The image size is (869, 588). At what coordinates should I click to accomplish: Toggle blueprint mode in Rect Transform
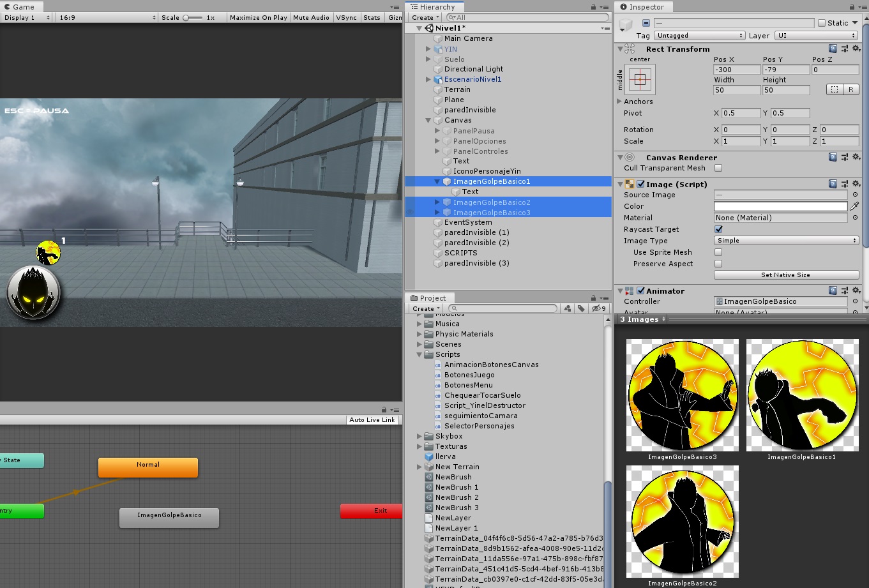[835, 89]
